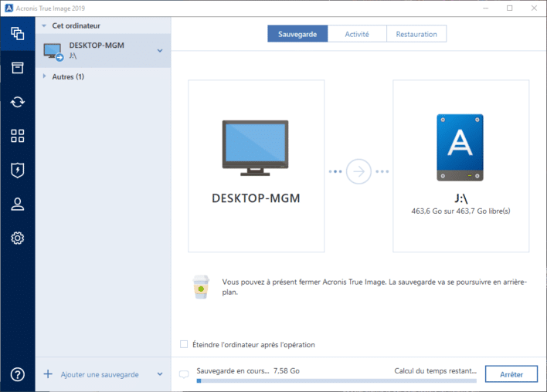Click the Arrêter button
Viewport: 547px width, 392px height.
511,374
